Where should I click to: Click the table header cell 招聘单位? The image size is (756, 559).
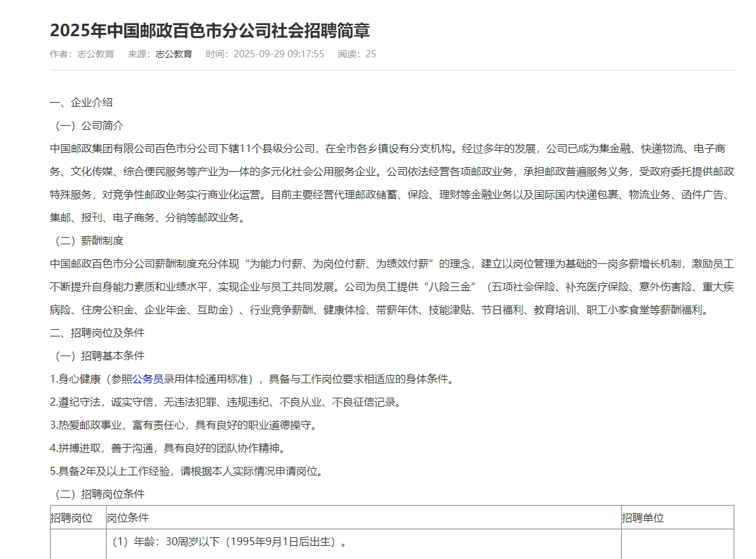[x=678, y=518]
